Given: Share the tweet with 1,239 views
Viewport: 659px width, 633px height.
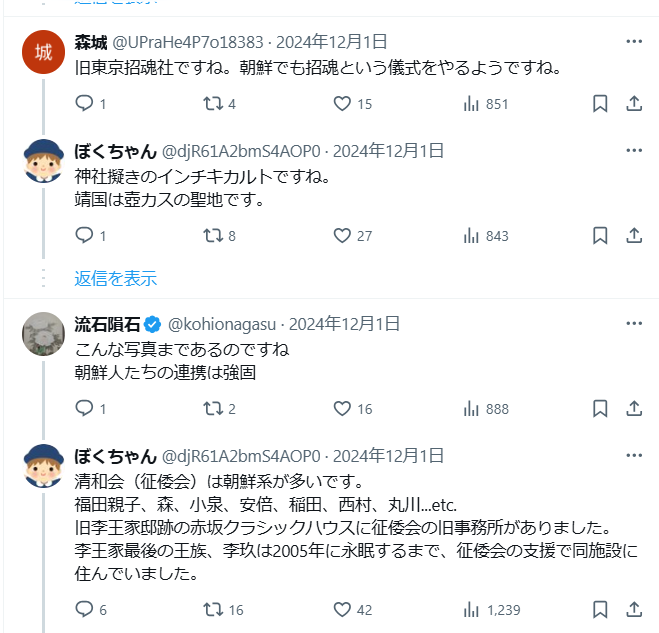Looking at the screenshot, I should coord(634,610).
